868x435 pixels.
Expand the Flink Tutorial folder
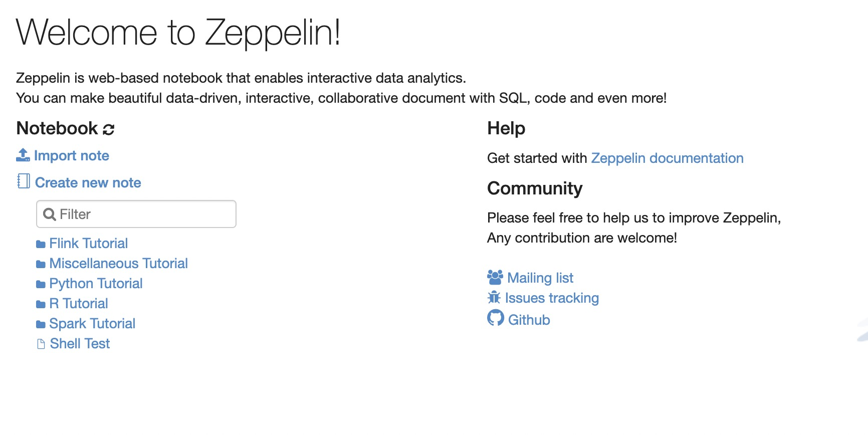(x=88, y=244)
